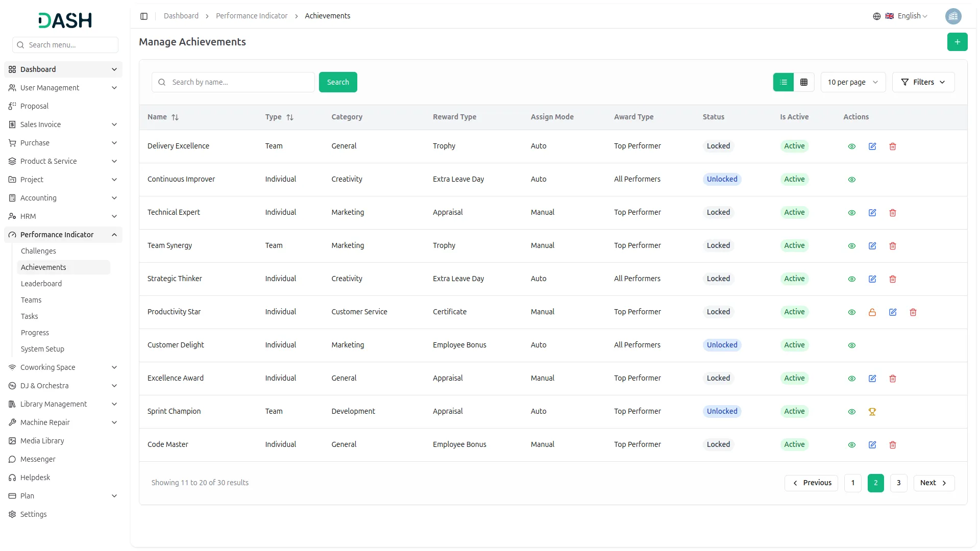
Task: Select the list view layout
Action: click(783, 82)
